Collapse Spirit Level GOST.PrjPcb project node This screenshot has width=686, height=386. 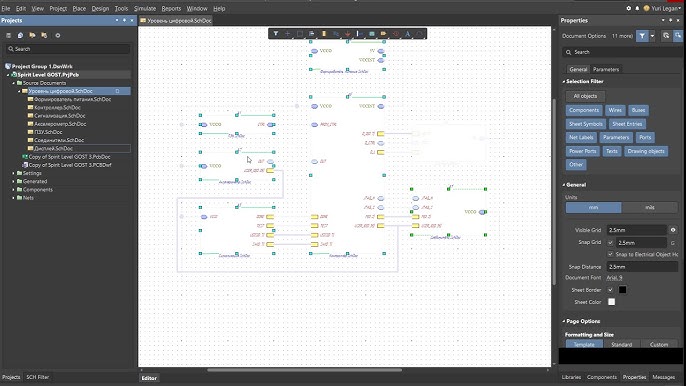point(8,75)
